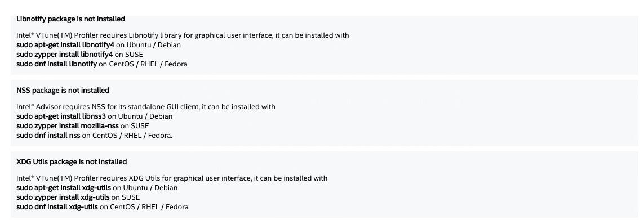
Task: Click 'sudo dnf install nss' command
Action: [48, 136]
